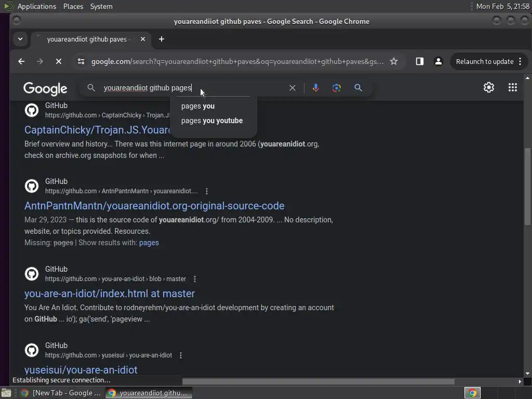
Task: Open more options for AntnPantnMantn result
Action: pos(207,191)
